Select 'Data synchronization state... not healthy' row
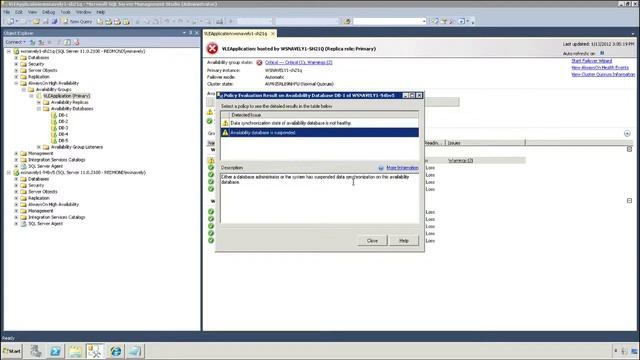The image size is (640, 360). coord(320,123)
